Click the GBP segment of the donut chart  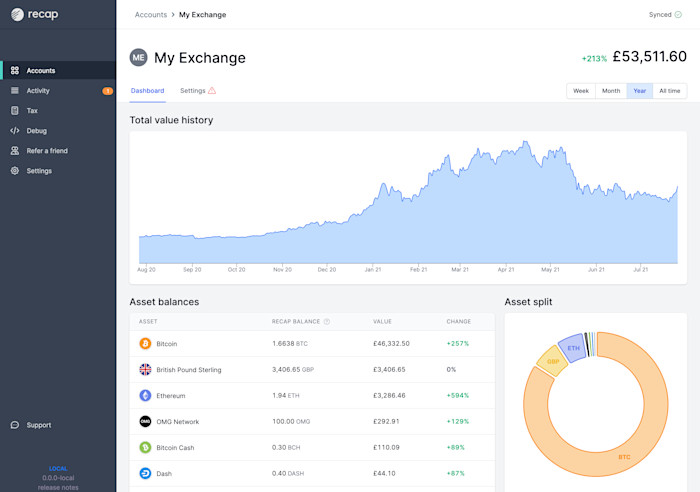[x=553, y=361]
